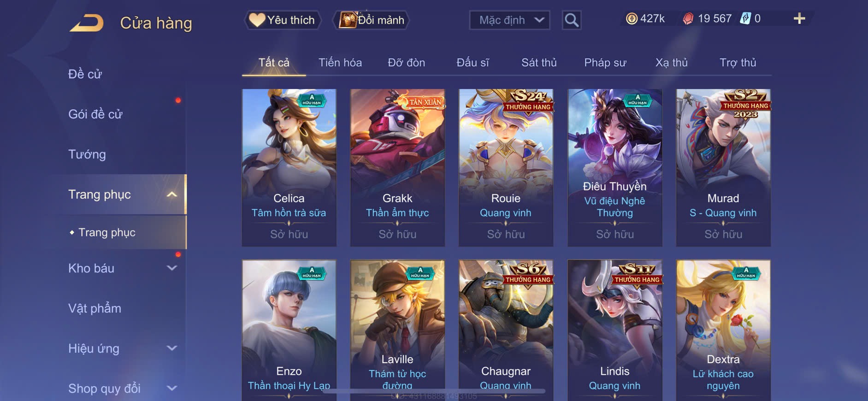
Task: Select the Celica Tâm hồn trà sữa skin card
Action: click(289, 168)
